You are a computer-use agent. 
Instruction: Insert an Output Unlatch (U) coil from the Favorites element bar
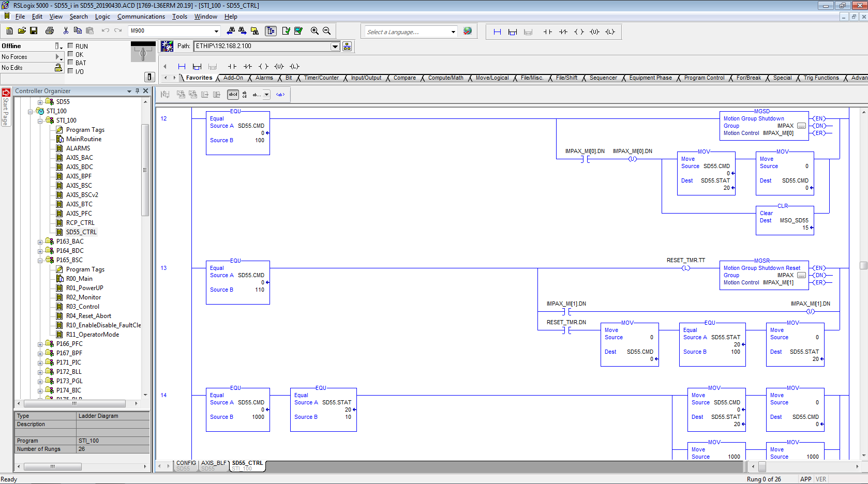(279, 67)
